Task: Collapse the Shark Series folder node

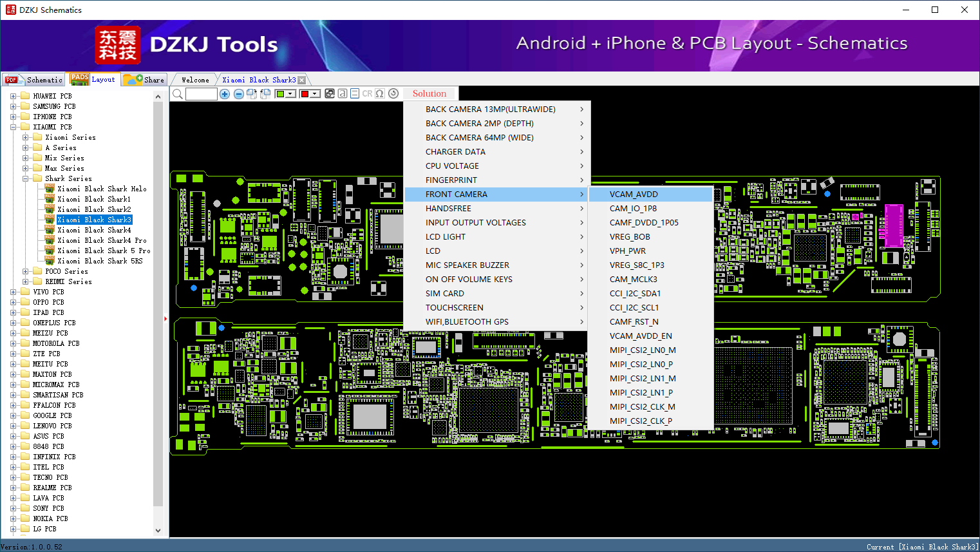Action: pyautogui.click(x=25, y=178)
